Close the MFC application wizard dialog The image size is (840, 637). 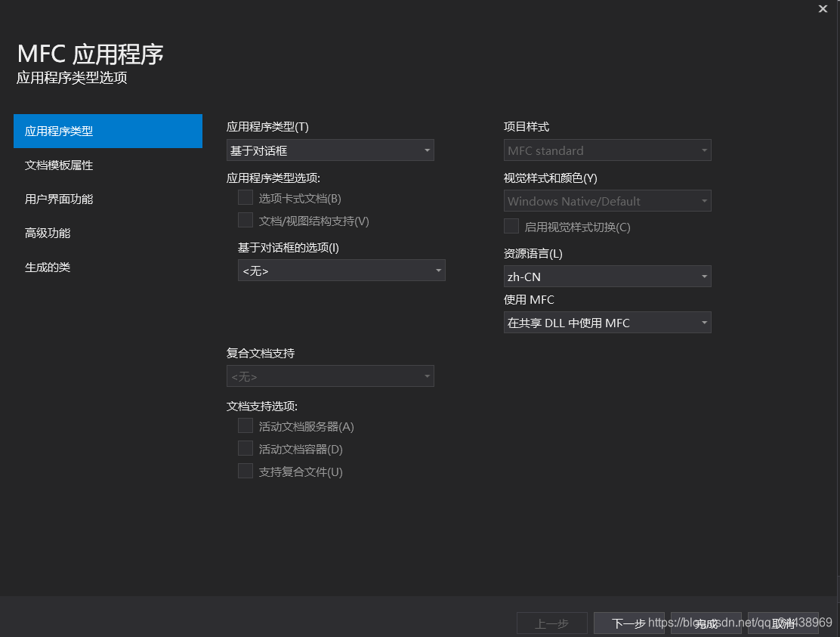(823, 8)
